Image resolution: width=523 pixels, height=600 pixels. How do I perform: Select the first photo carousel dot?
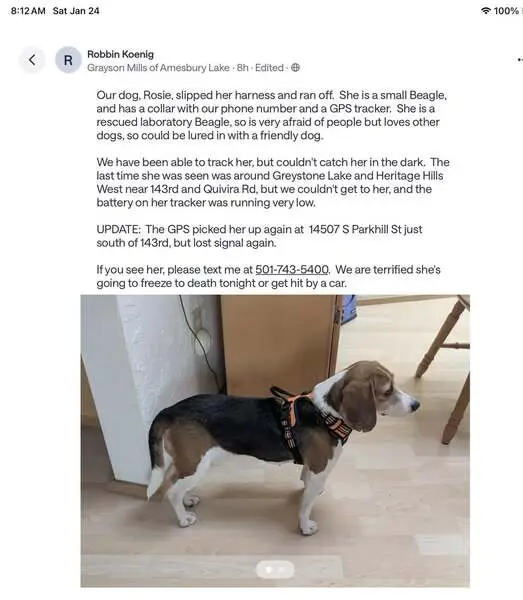[x=269, y=570]
